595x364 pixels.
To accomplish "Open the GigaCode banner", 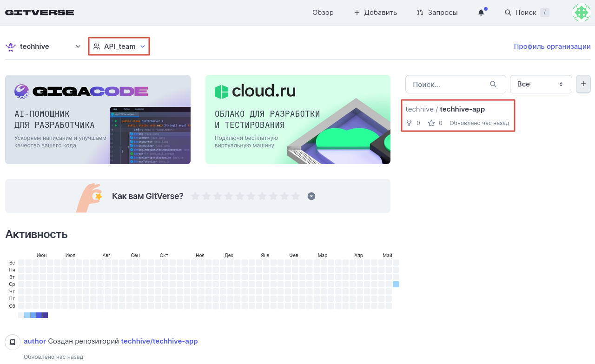I will (98, 119).
